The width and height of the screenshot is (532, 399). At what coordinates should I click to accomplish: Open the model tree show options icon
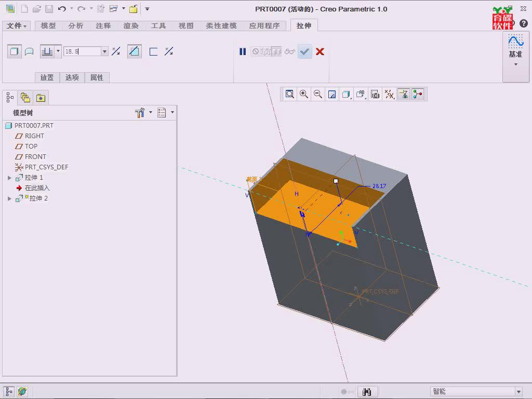click(x=162, y=112)
